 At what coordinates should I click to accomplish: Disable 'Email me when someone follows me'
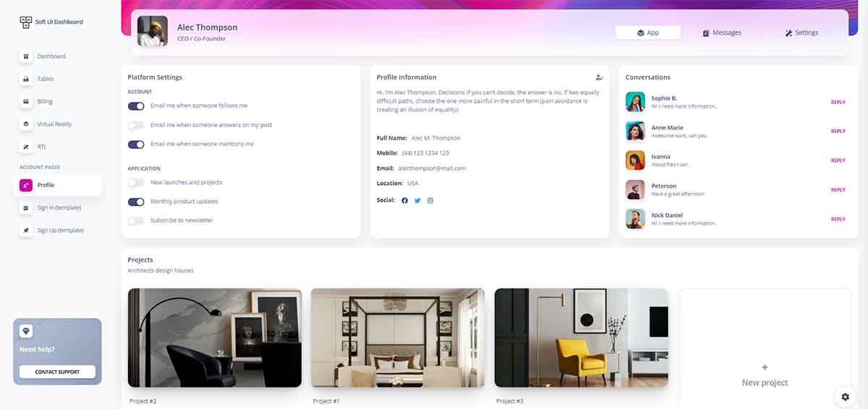[x=136, y=106]
